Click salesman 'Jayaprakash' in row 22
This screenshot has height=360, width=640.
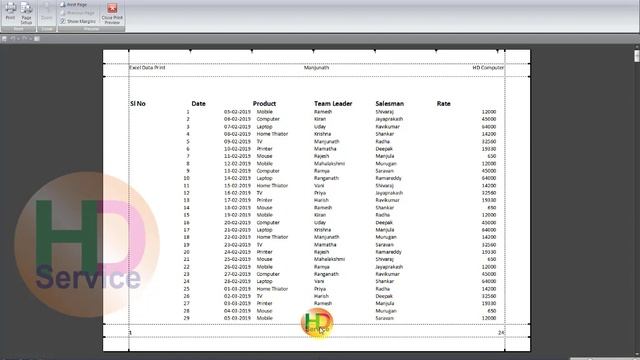tap(389, 267)
